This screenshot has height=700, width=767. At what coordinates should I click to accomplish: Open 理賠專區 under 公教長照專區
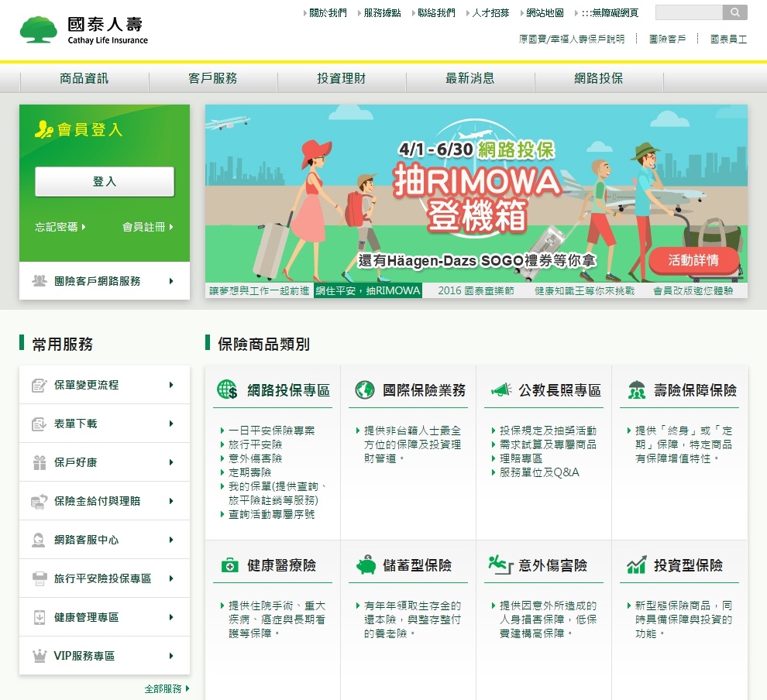pos(521,458)
